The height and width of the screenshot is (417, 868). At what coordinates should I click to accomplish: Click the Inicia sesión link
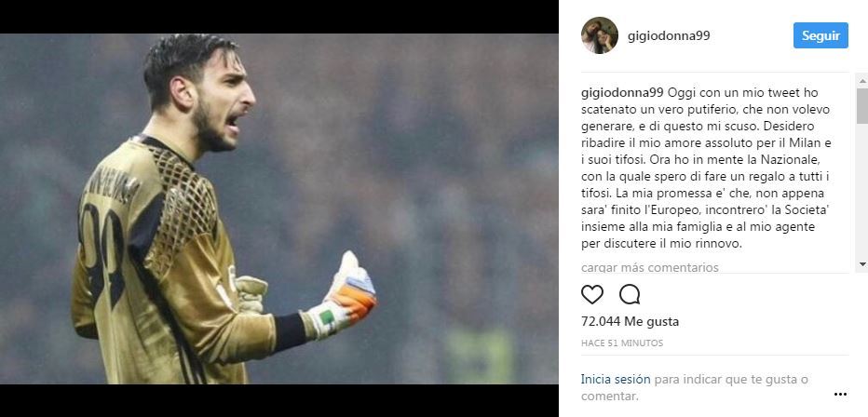(616, 380)
